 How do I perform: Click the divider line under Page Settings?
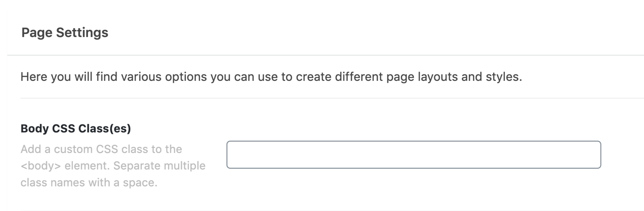click(x=322, y=53)
